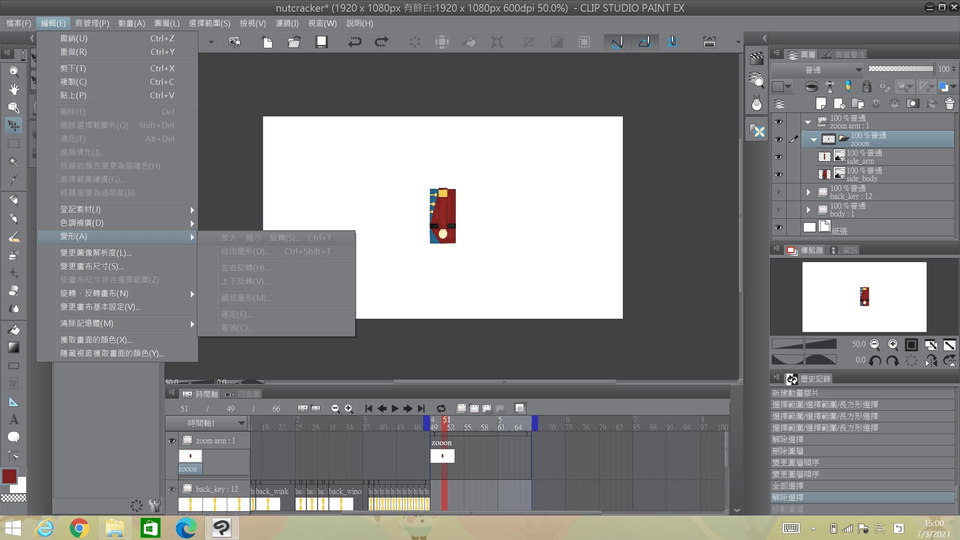Click the Save icon in command bar
This screenshot has height=540, width=960.
coord(321,42)
